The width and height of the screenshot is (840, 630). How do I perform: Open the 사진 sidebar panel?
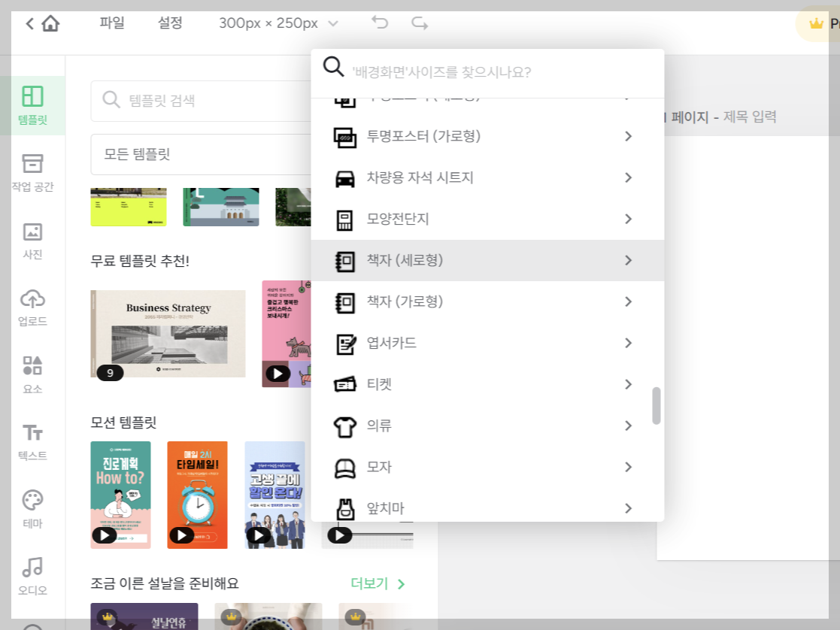[32, 241]
